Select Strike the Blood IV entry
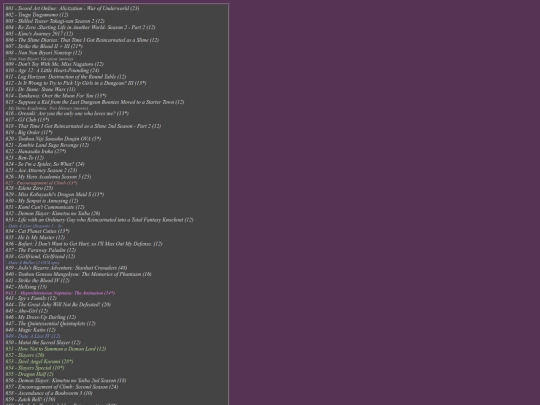540x405 pixels. tap(38, 280)
